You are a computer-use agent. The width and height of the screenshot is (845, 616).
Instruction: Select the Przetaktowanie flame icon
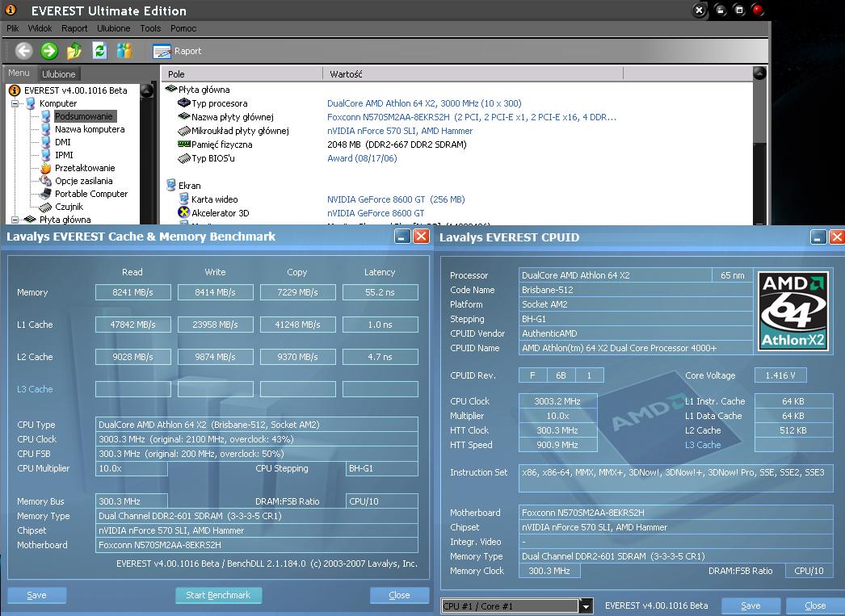tap(46, 168)
